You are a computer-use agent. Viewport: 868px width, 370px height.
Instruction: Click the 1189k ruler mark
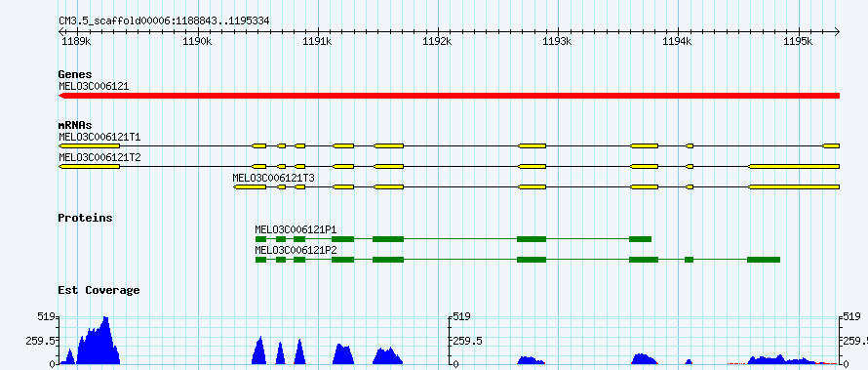77,42
